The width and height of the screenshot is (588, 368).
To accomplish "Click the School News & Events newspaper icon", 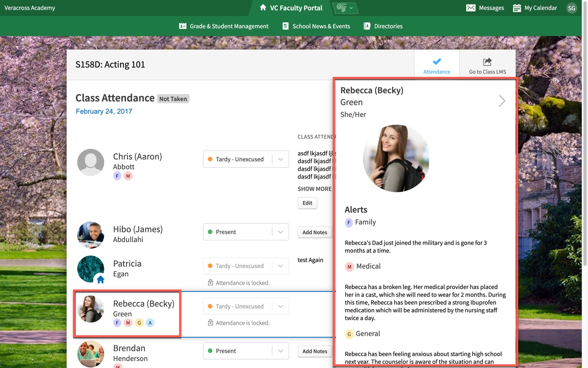I will click(285, 26).
